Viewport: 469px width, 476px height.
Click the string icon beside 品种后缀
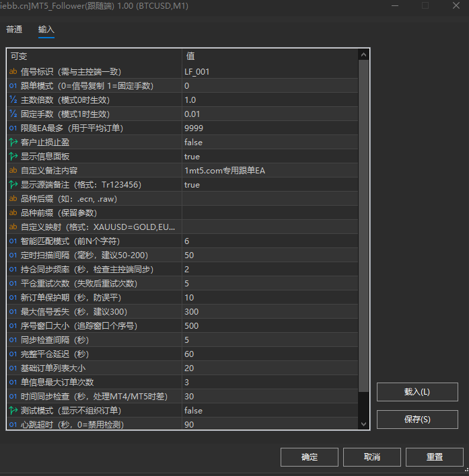point(13,199)
